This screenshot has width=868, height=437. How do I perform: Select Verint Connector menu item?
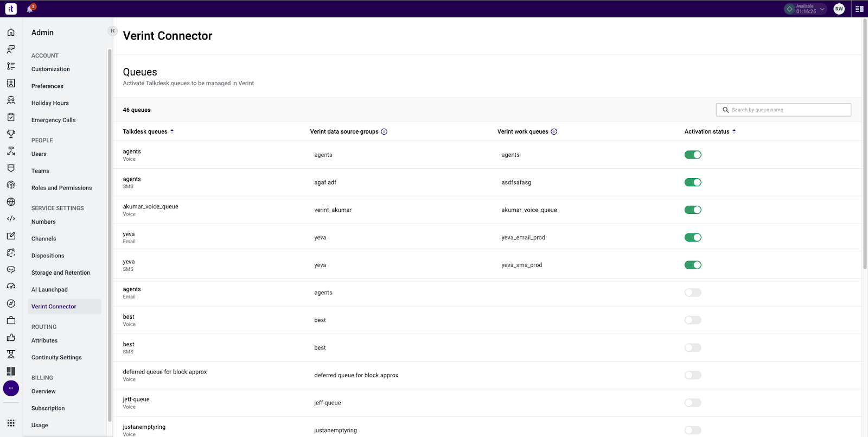coord(65,307)
